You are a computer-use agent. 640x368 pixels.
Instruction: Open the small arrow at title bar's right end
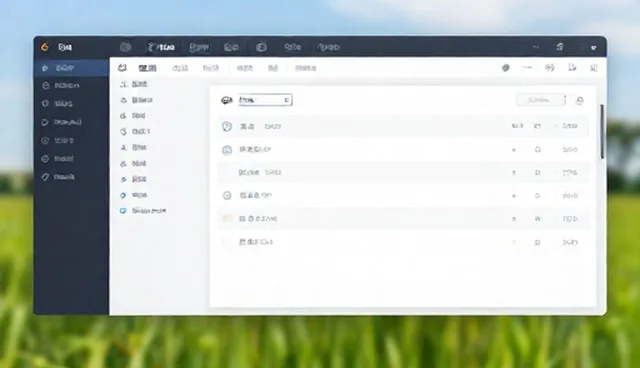click(594, 48)
